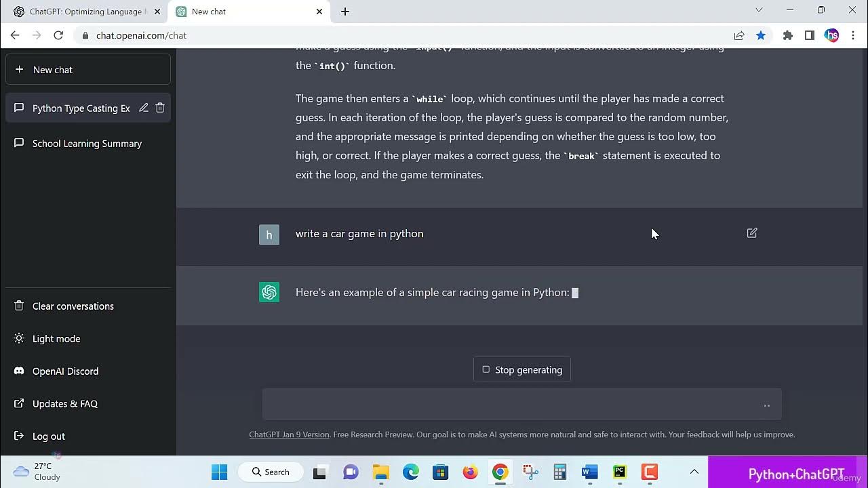
Task: Click the trash icon next to Clear conversations
Action: pyautogui.click(x=19, y=306)
